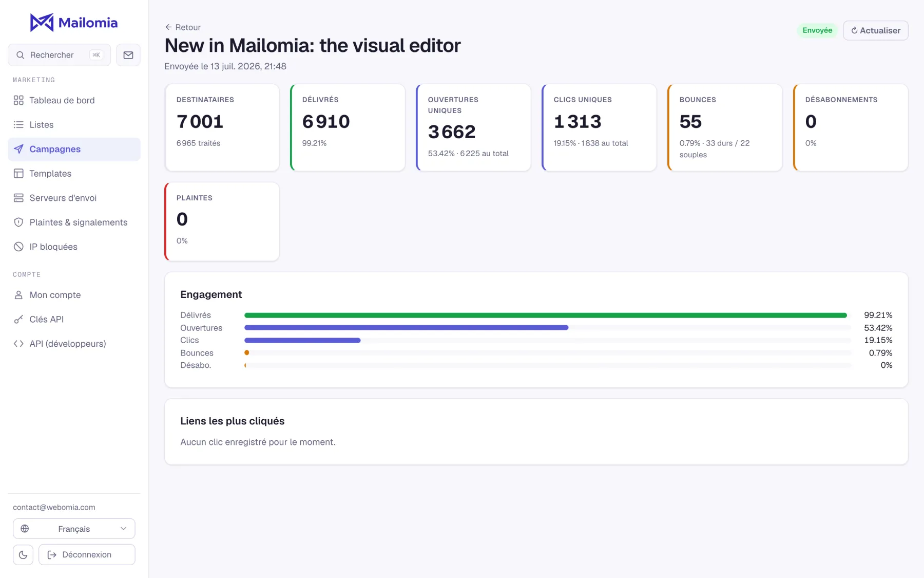The height and width of the screenshot is (578, 924).
Task: Open Tableau de bord menu item
Action: coord(74,100)
